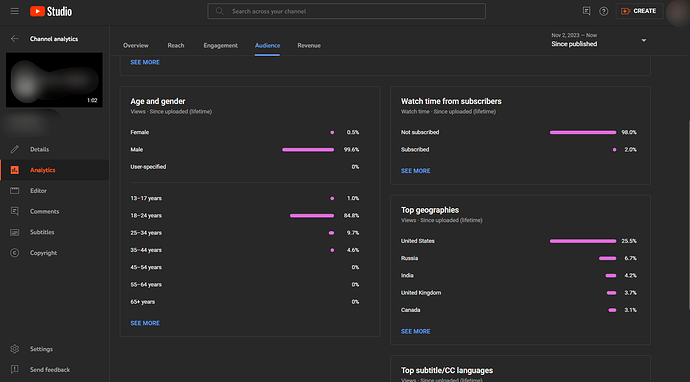Open the hamburger navigation menu

click(x=15, y=11)
